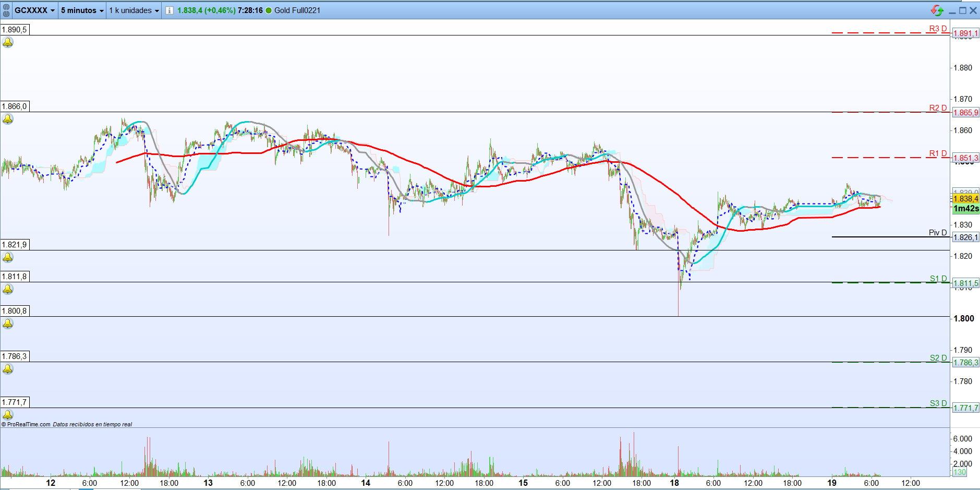This screenshot has height=490, width=980.
Task: Select the 1.811,8 horizontal line label
Action: [15, 277]
